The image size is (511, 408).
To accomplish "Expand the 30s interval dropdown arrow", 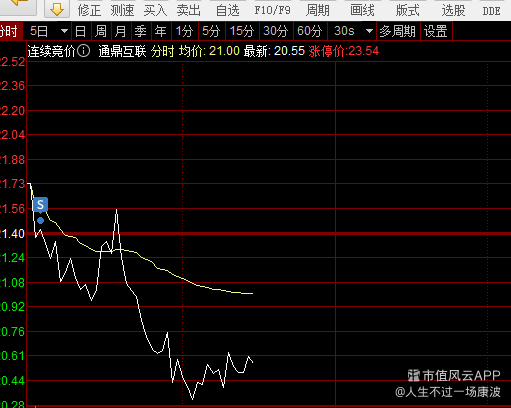I will coord(369,31).
